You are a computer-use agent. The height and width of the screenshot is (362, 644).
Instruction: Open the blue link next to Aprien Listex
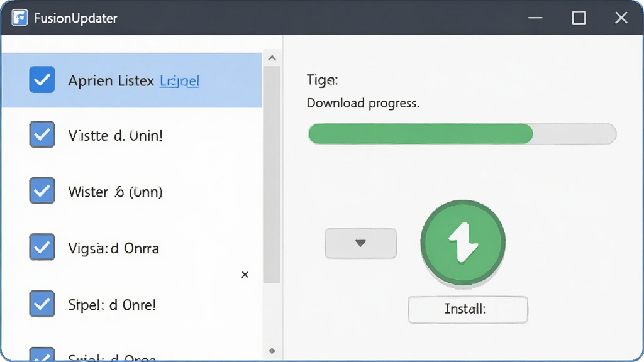pos(179,81)
